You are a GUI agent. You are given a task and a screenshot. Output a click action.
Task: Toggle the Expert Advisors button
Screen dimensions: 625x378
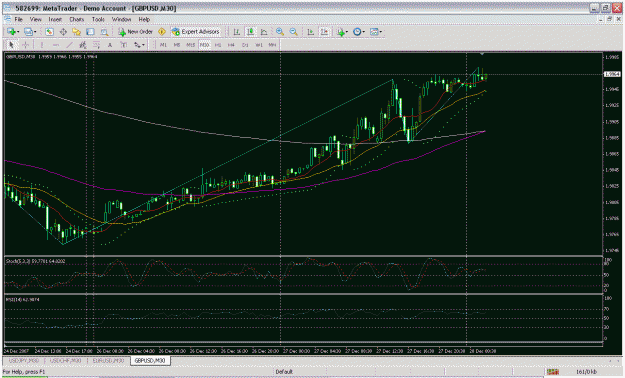coord(195,32)
